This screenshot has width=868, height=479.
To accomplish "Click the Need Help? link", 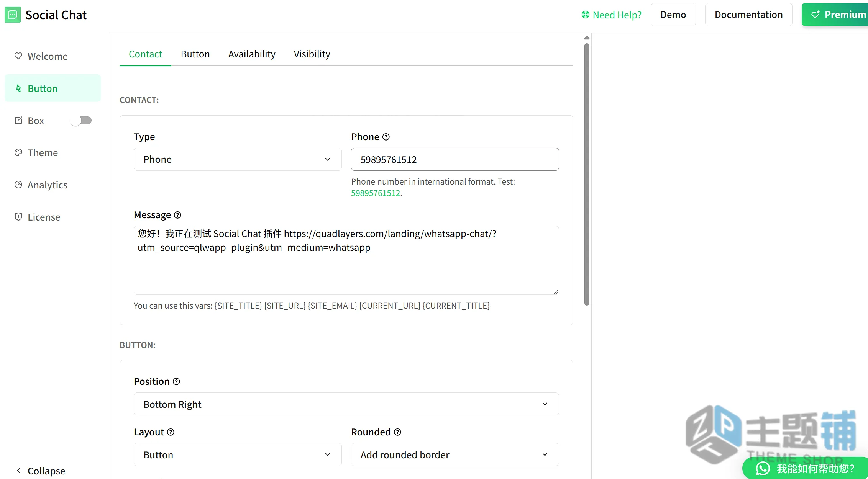I will tap(612, 15).
